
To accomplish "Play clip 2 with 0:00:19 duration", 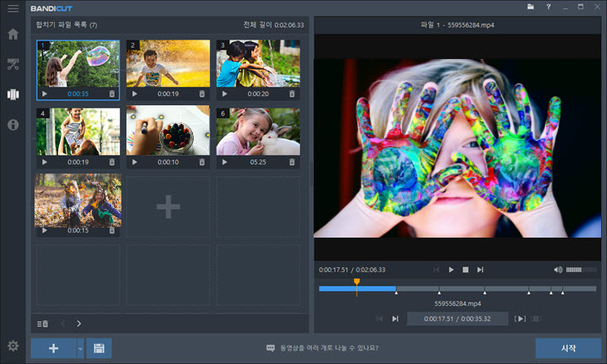I will point(134,94).
